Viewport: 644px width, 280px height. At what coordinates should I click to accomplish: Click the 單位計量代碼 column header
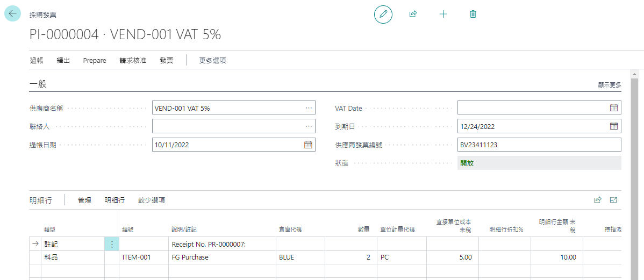(x=397, y=229)
